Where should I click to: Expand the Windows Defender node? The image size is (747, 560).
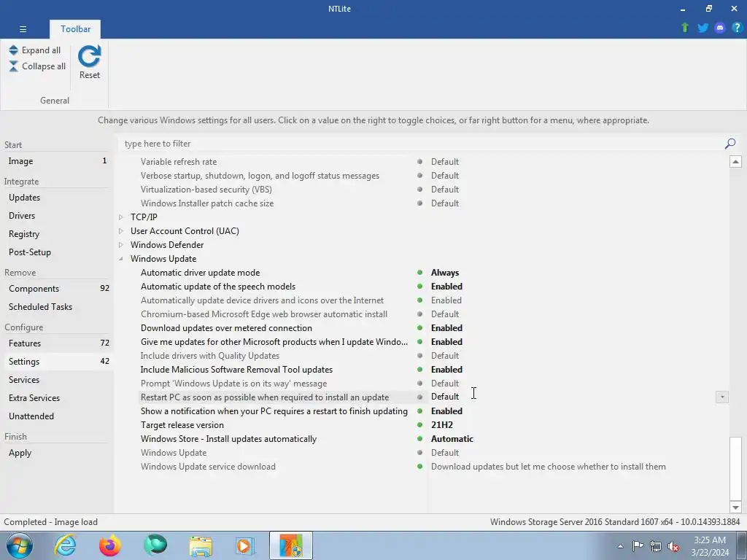(x=121, y=245)
